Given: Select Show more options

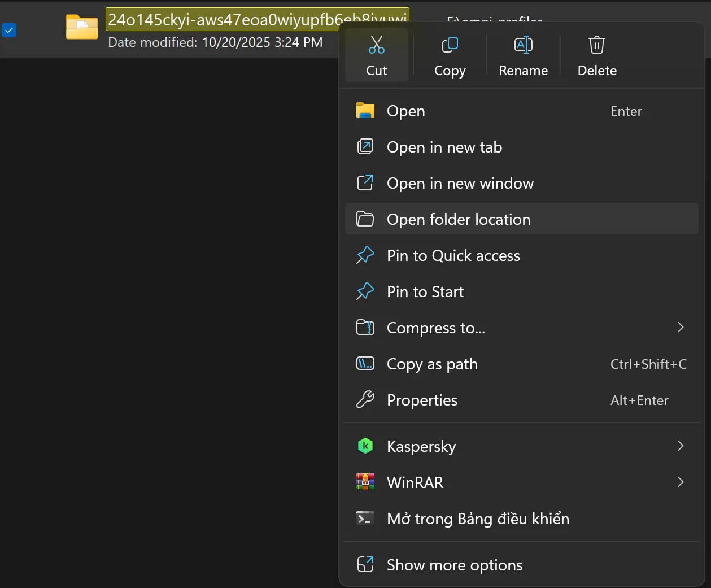Looking at the screenshot, I should tap(454, 565).
